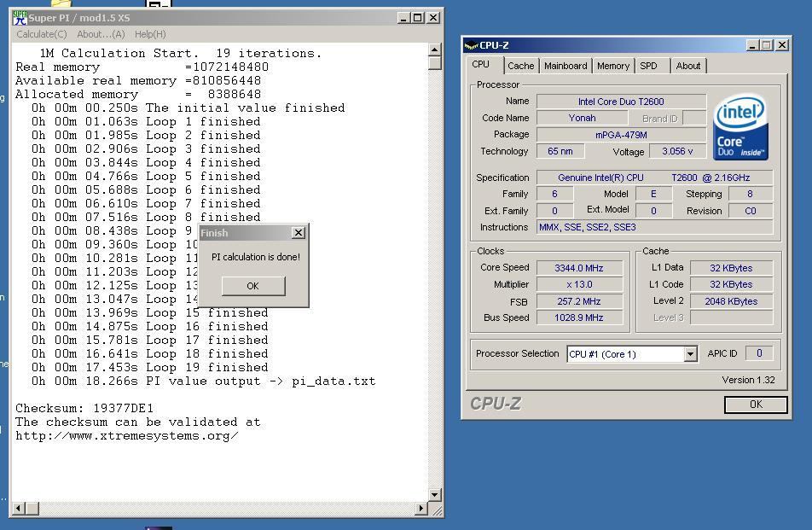Click the empty Level 3 cache field
The image size is (812, 530).
click(x=731, y=317)
